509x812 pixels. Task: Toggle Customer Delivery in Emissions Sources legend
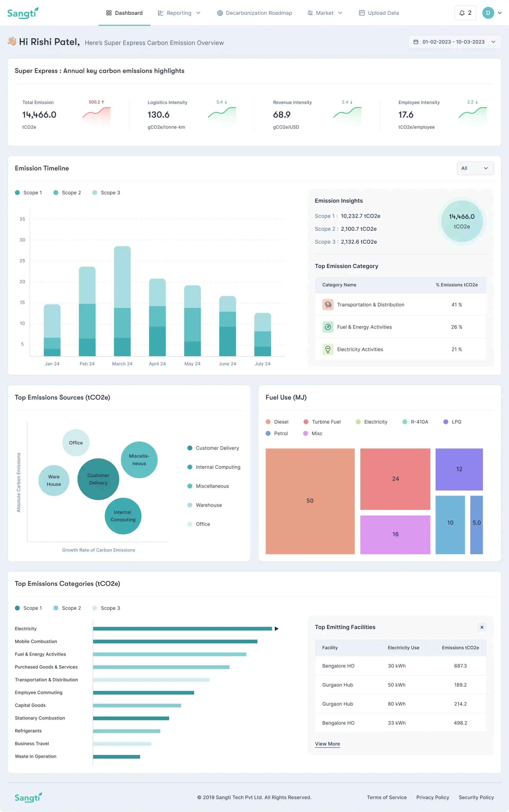[x=213, y=448]
